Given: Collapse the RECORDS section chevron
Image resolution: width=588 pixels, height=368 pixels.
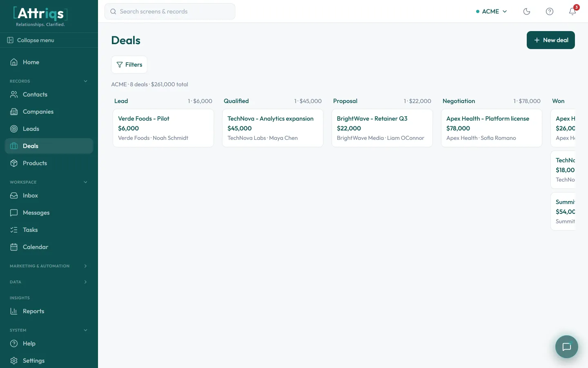Looking at the screenshot, I should pos(85,81).
